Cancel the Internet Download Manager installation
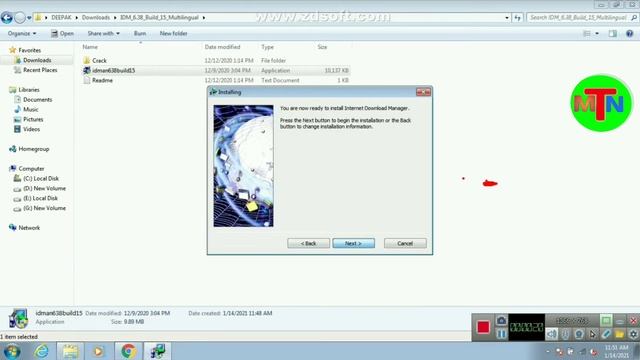Screen dimensions: 640x360 pos(405,243)
